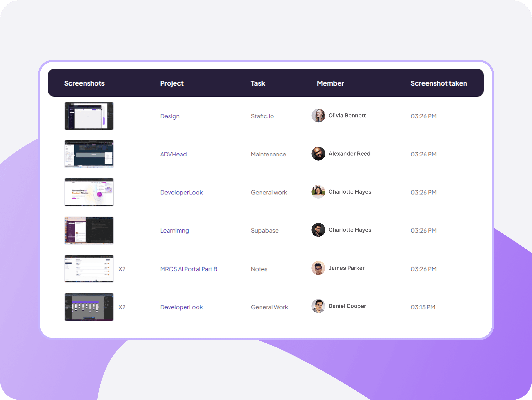Click Olivia Bennett's profile avatar

pyautogui.click(x=318, y=116)
